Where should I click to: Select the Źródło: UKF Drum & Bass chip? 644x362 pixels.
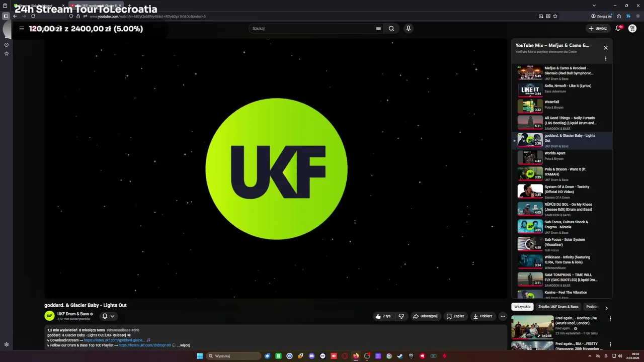pyautogui.click(x=558, y=307)
